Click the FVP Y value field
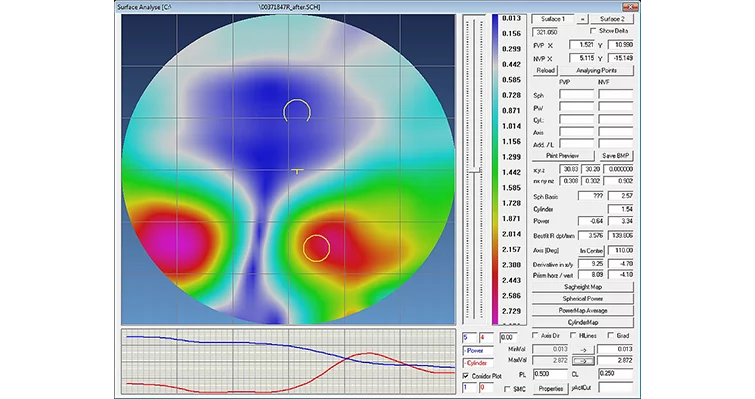 620,45
